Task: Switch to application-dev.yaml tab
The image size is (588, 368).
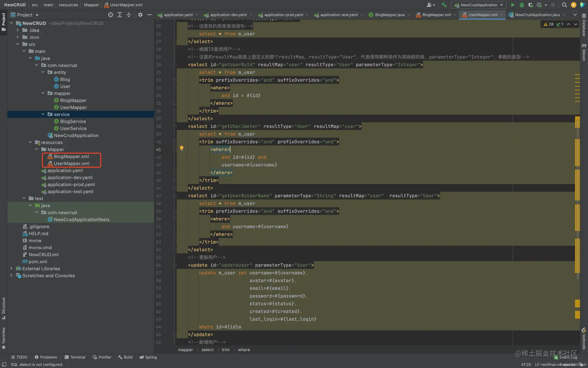Action: (x=228, y=15)
